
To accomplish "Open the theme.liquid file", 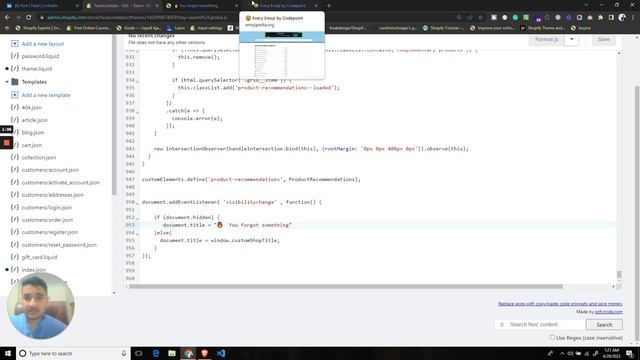I will click(x=36, y=69).
